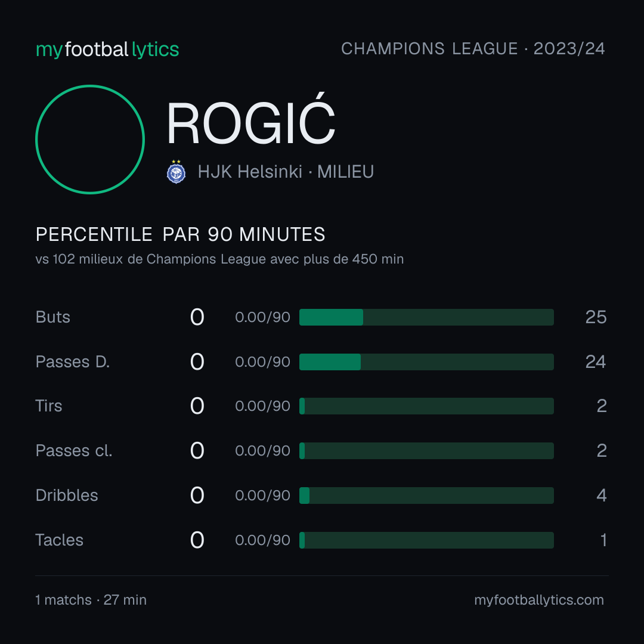Image resolution: width=644 pixels, height=644 pixels.
Task: Open the myfootballytics.com footer link
Action: click(539, 600)
